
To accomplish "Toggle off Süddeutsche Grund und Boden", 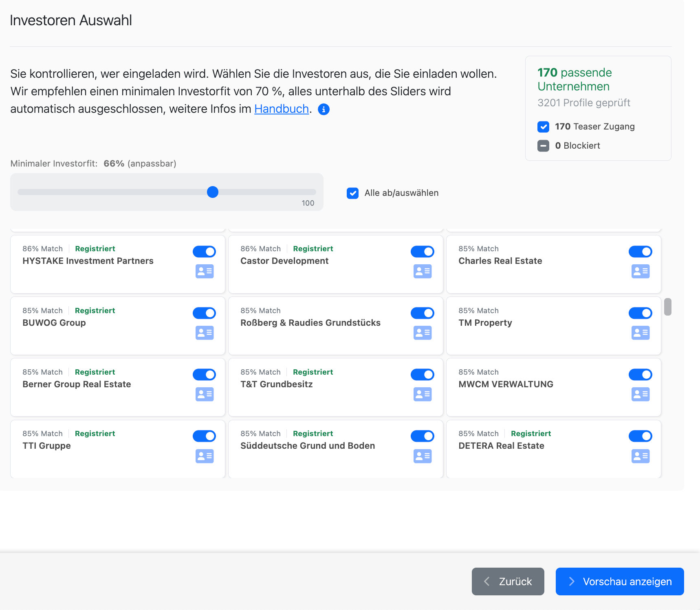I will click(x=423, y=436).
